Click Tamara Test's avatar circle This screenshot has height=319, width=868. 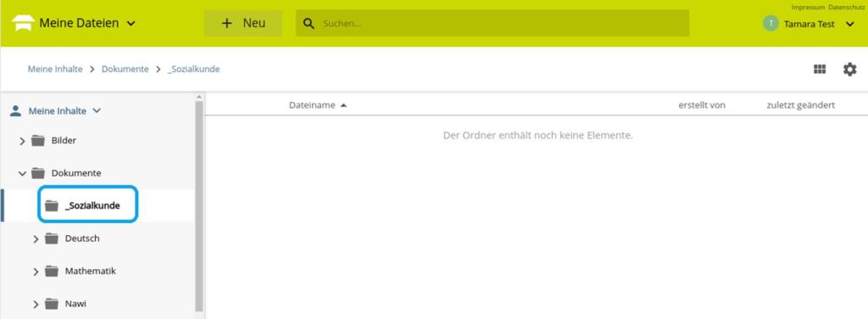click(x=771, y=23)
